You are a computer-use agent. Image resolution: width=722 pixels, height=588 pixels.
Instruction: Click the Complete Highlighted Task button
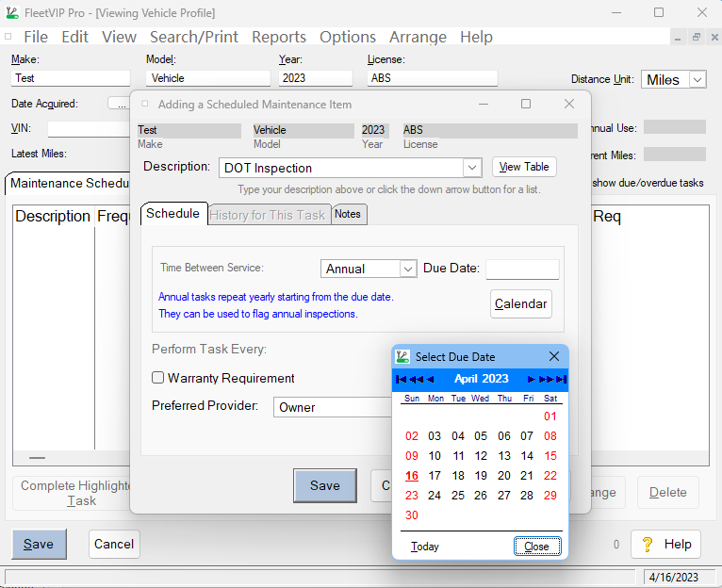pos(74,493)
